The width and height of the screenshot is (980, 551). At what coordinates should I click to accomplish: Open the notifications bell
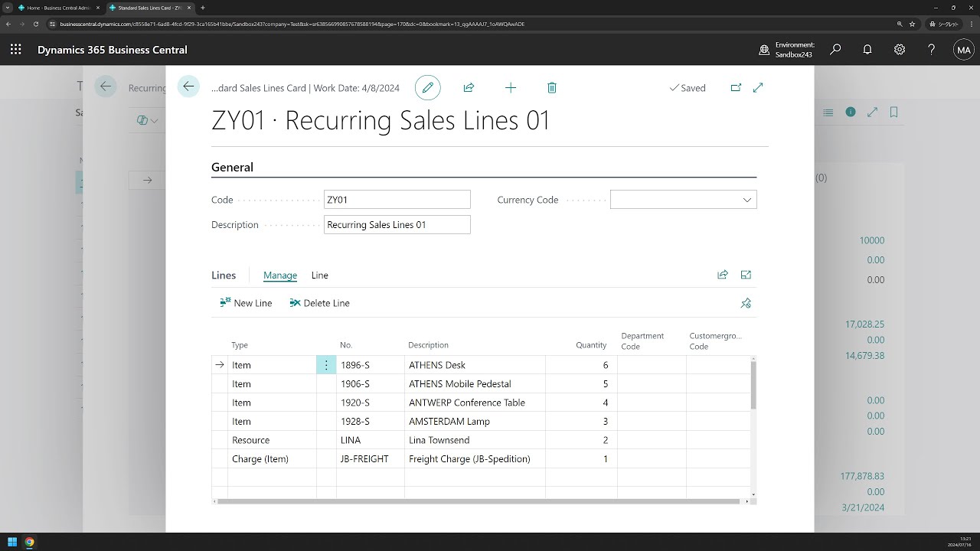pos(867,50)
